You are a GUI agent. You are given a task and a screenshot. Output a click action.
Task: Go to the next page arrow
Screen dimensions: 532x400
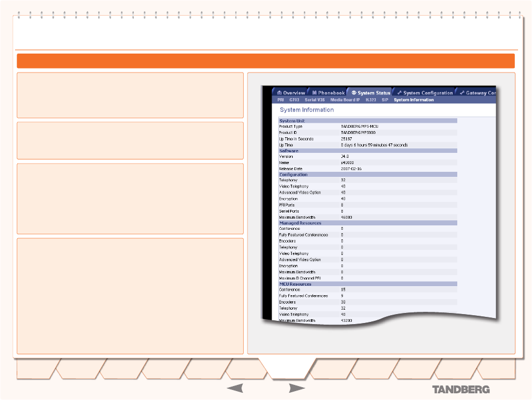pyautogui.click(x=297, y=388)
